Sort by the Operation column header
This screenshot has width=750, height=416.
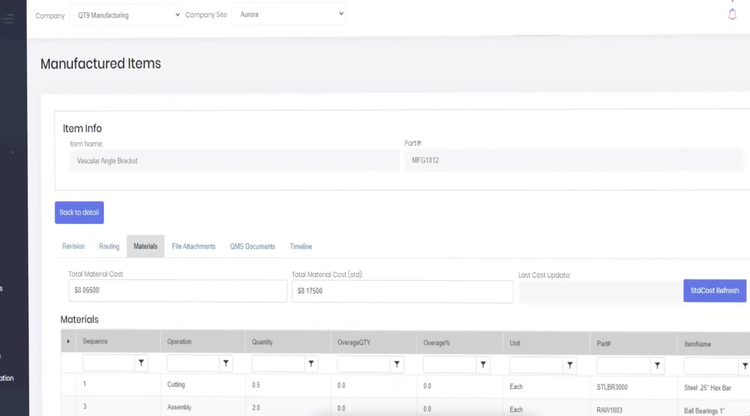click(179, 342)
